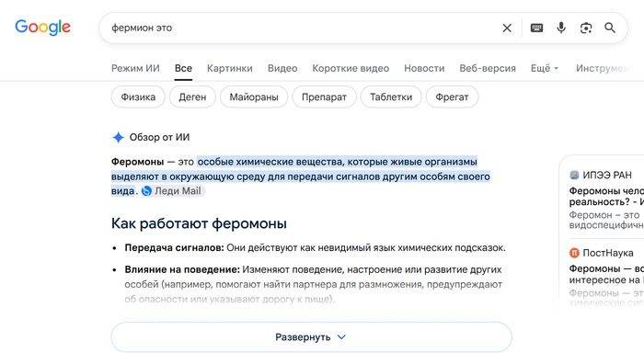Click the ИПЭЭ РАН site favicon
Viewport: 644px width, 364px height.
click(x=574, y=176)
